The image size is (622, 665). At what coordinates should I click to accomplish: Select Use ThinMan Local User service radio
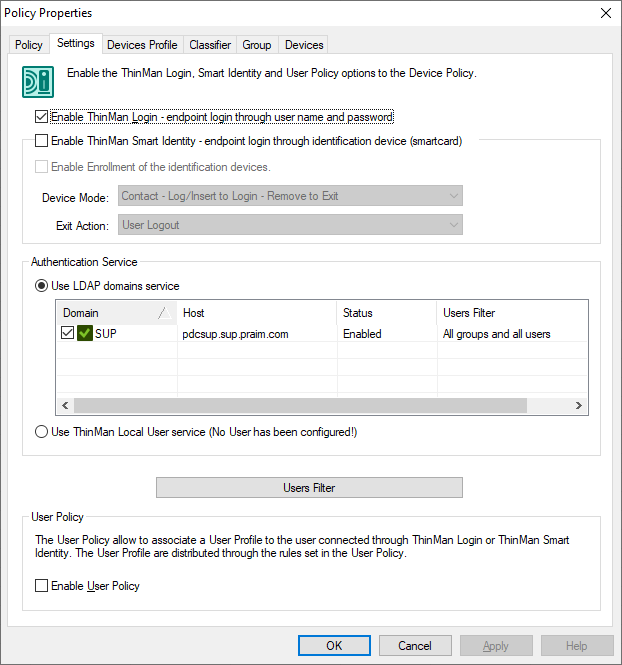[41, 432]
